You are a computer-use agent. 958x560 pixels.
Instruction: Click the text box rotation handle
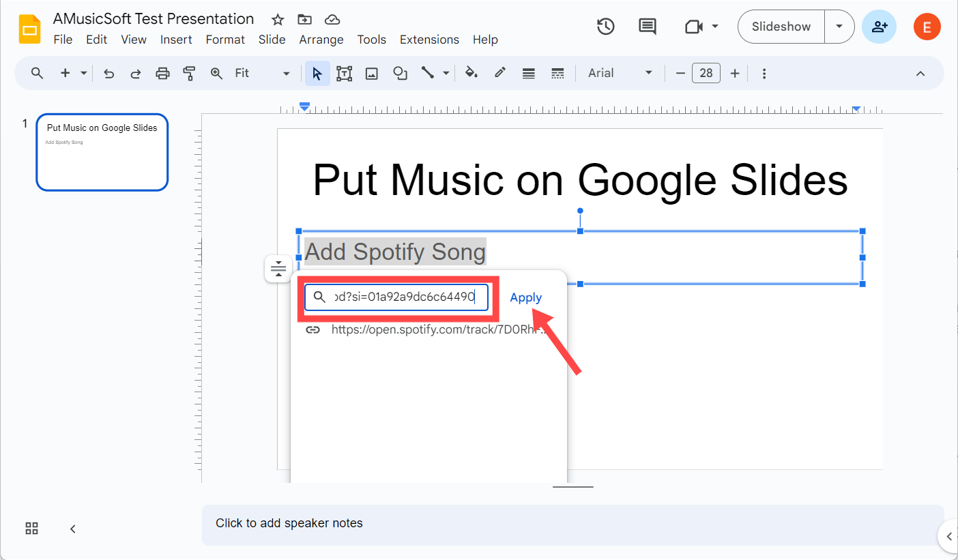click(580, 211)
